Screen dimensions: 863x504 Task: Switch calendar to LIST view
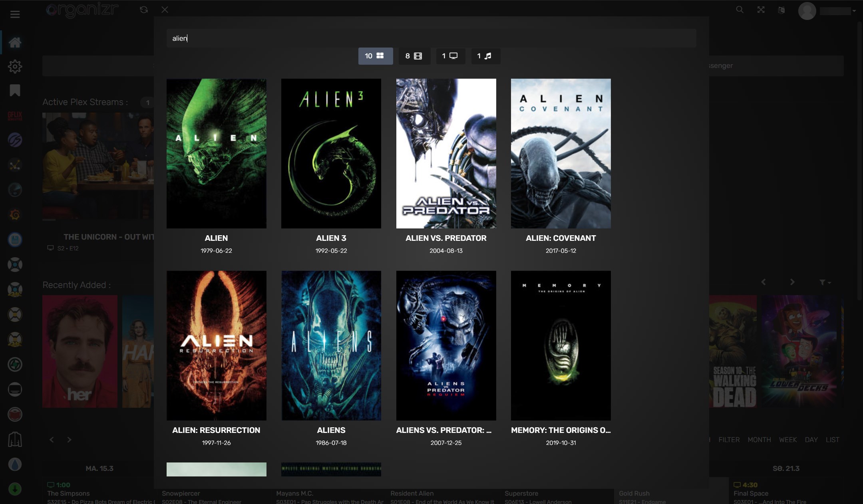[832, 440]
